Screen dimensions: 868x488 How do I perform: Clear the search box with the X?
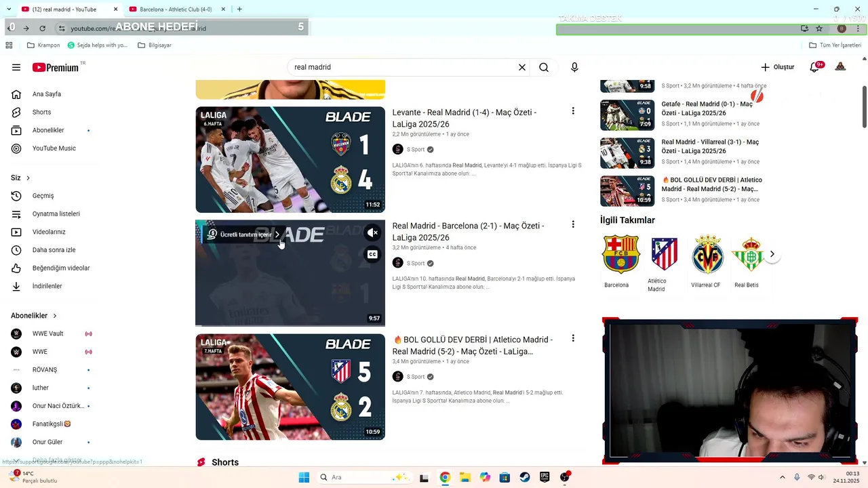pyautogui.click(x=522, y=67)
